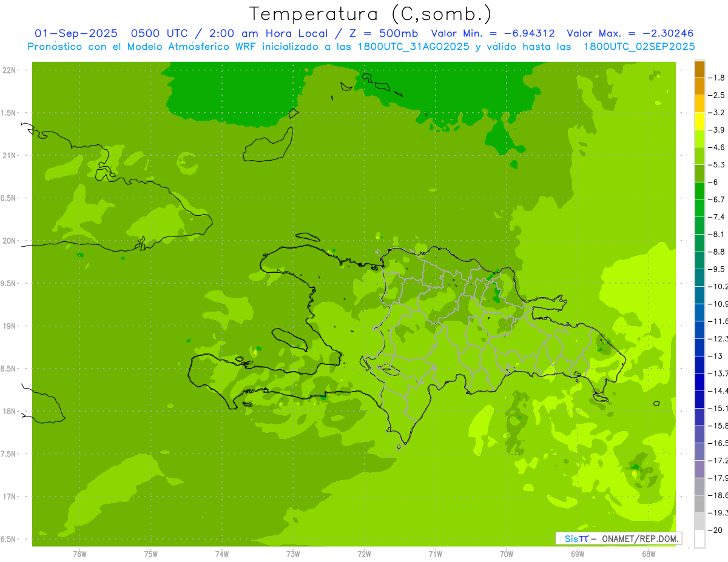
Task: Click the '-20' colorbar value
Action: [x=715, y=530]
